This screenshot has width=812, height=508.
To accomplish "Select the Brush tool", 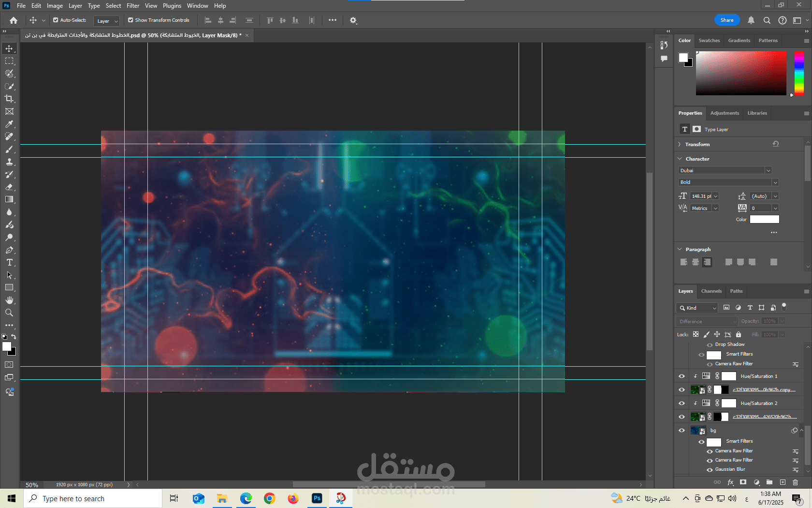I will pos(9,149).
